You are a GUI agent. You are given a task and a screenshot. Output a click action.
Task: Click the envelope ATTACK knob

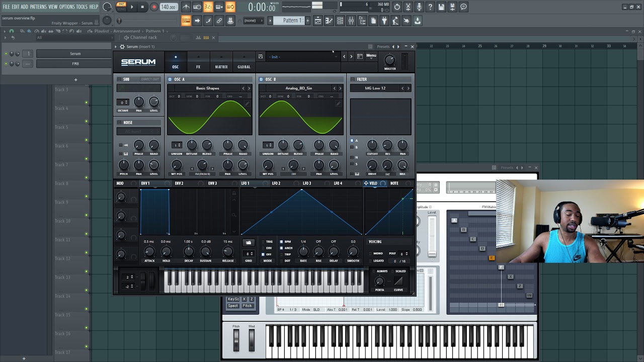click(149, 251)
